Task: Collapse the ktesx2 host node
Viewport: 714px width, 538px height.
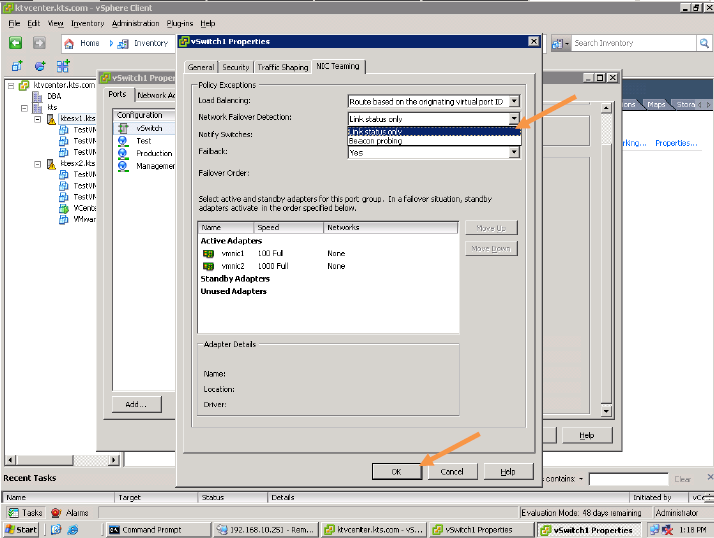Action: coord(38,164)
